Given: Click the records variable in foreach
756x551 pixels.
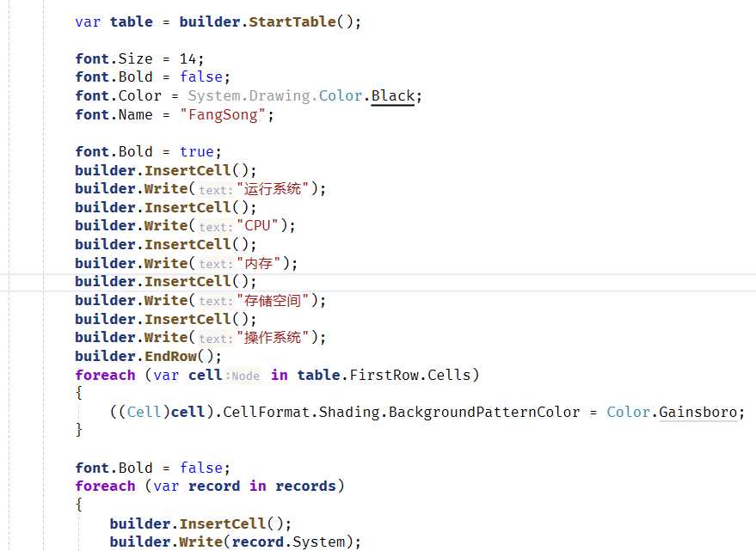Looking at the screenshot, I should 305,486.
